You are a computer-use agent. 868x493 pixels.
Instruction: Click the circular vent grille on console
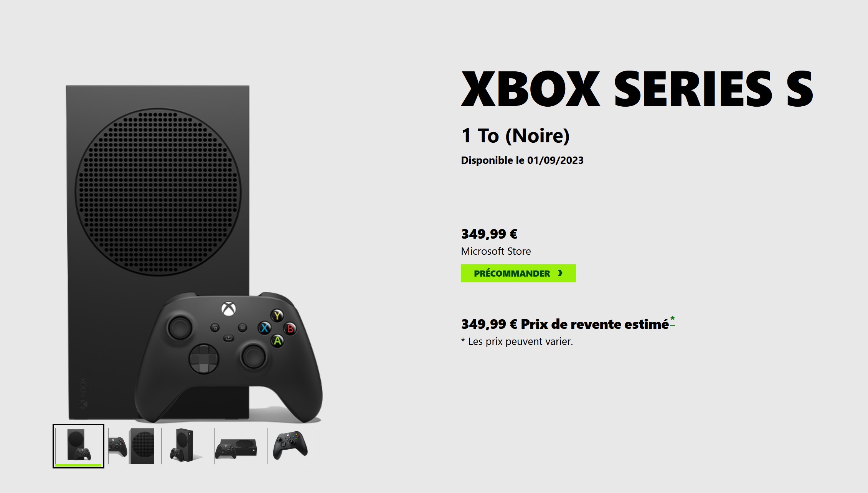point(158,191)
